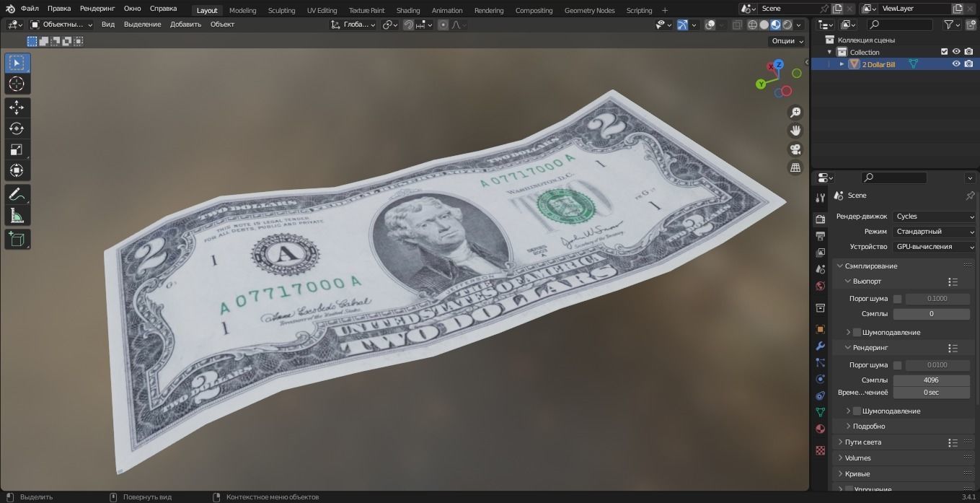Image resolution: width=980 pixels, height=503 pixels.
Task: Open the Modifiers wrench tab
Action: tap(820, 346)
